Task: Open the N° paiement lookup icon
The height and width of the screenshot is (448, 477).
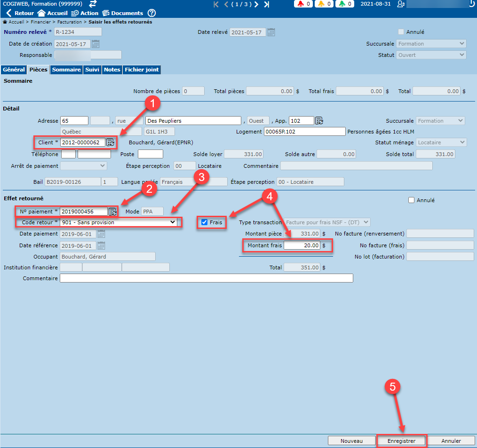Action: 113,212
